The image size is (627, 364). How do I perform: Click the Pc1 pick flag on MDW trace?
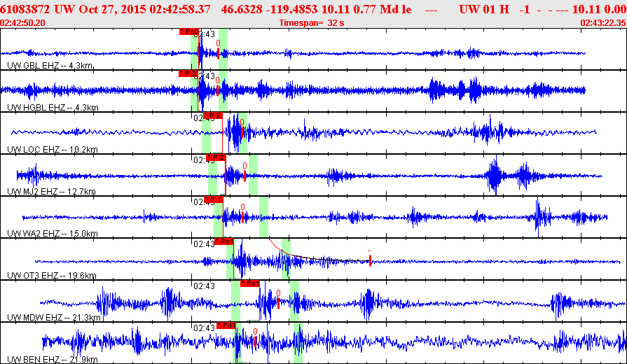(250, 283)
